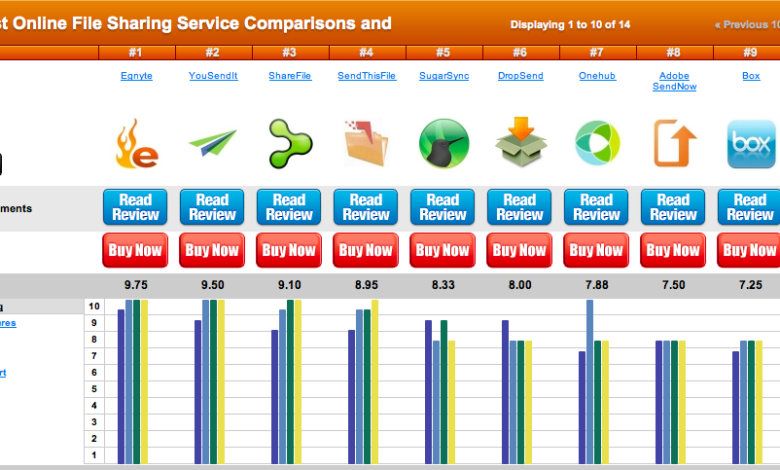Read Review for Egnyte
Image resolution: width=780 pixels, height=470 pixels.
136,207
